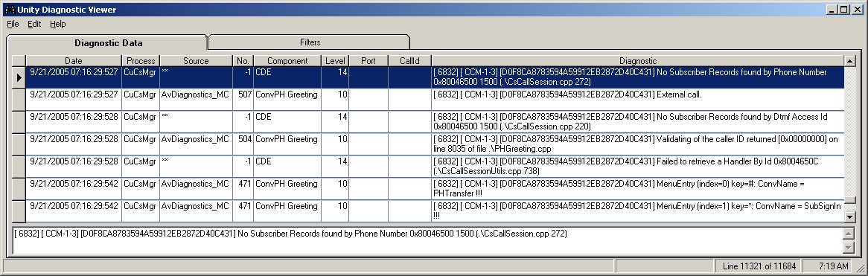Switch to the Filters tab
This screenshot has width=868, height=276.
310,42
